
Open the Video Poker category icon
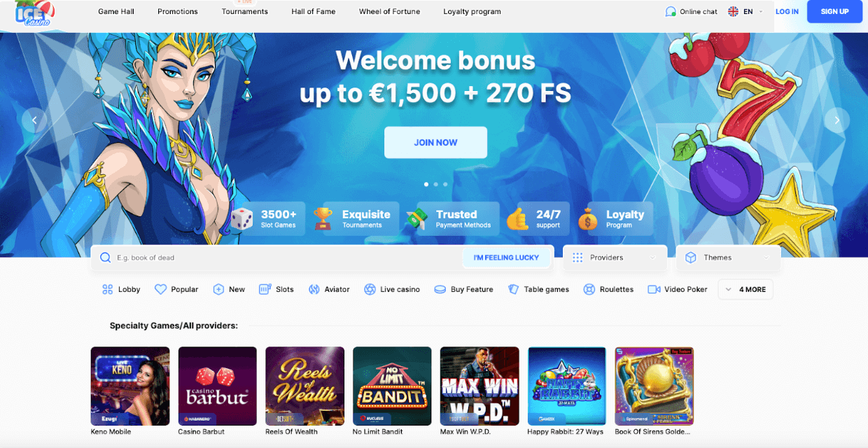tap(654, 289)
